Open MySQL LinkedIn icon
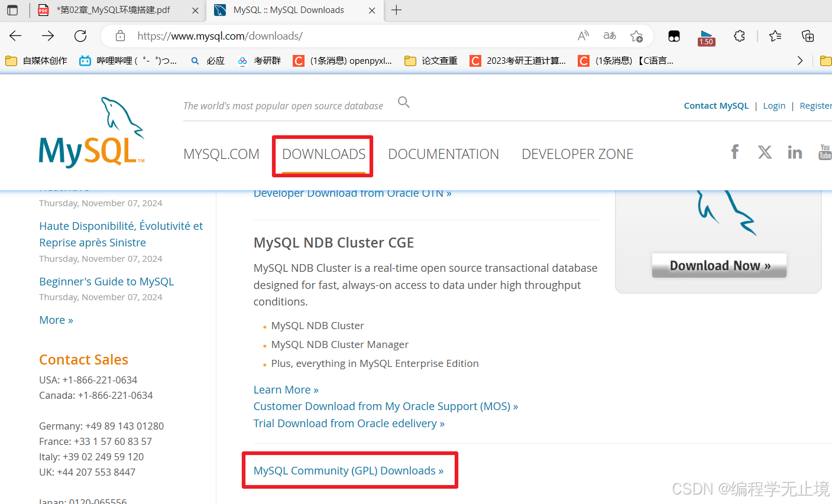This screenshot has height=504, width=832. (x=795, y=152)
